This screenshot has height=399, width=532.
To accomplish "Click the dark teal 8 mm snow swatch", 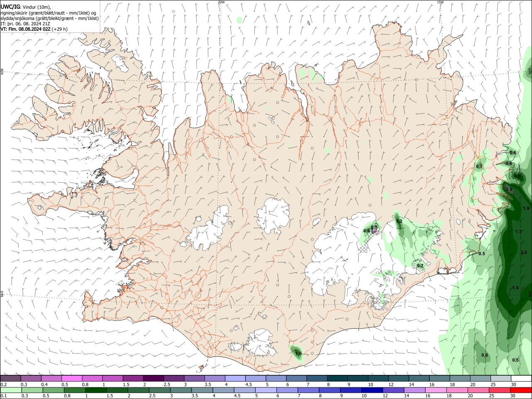I will coord(337,378).
